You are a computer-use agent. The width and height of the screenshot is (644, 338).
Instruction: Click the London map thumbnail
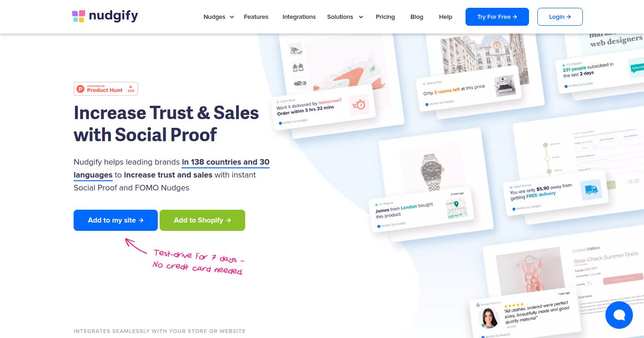[x=456, y=209]
